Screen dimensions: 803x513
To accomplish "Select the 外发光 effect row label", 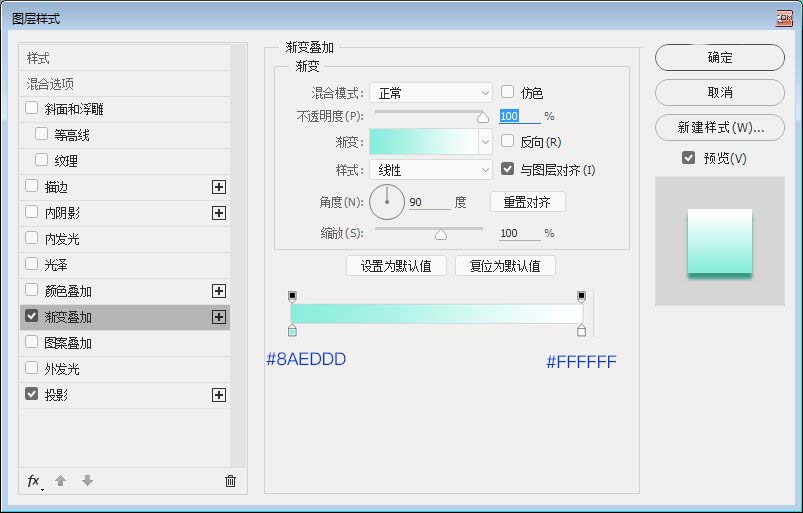I will coord(62,369).
